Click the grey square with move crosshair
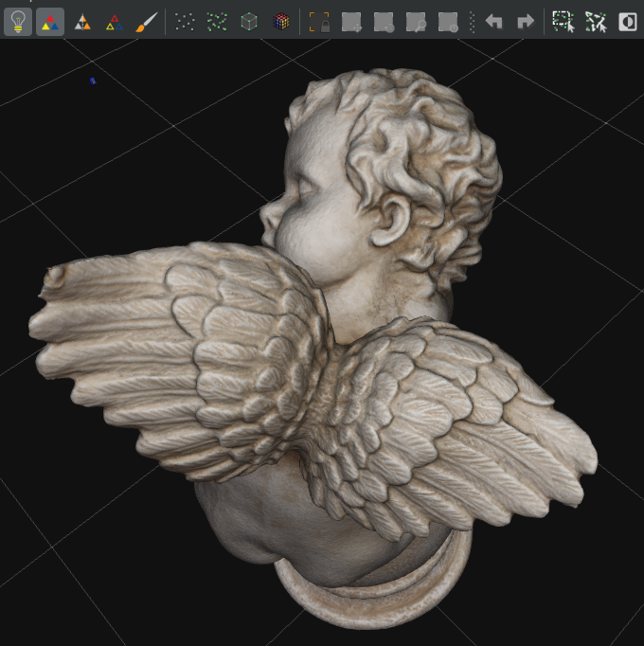This screenshot has width=644, height=646. [x=351, y=22]
